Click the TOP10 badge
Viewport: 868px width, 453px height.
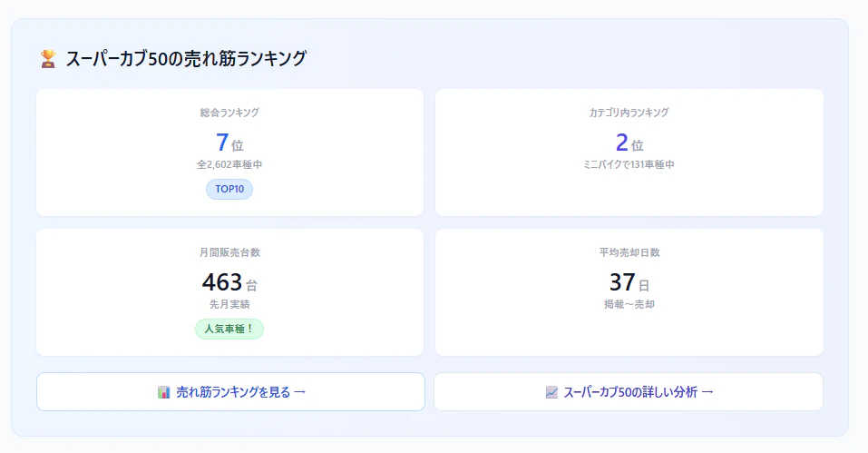(229, 189)
